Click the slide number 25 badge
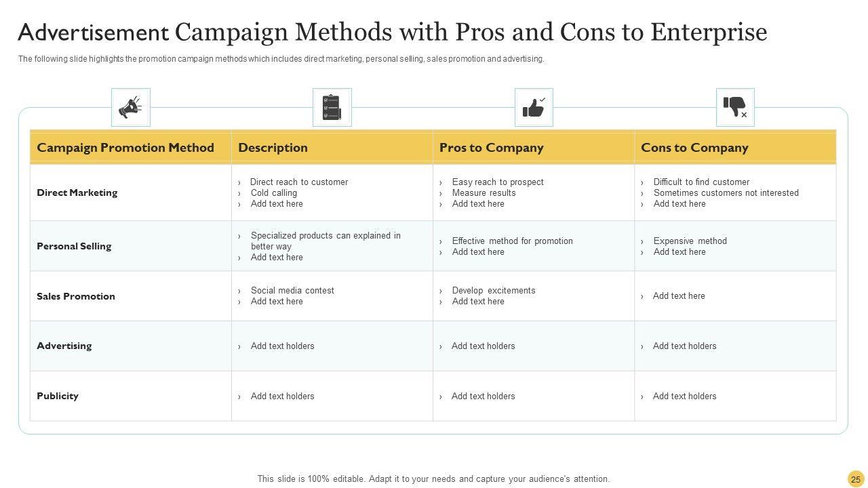Screen dimensions: 868x488 (856, 479)
